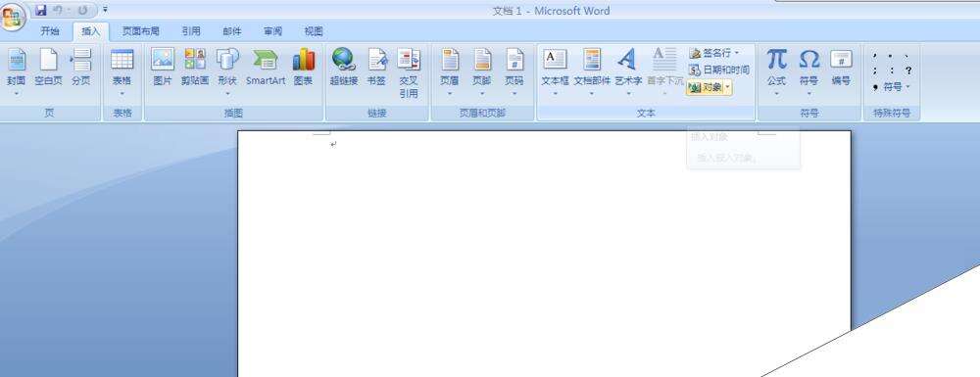Switch to the 开始 tab
The width and height of the screenshot is (980, 377).
[50, 31]
